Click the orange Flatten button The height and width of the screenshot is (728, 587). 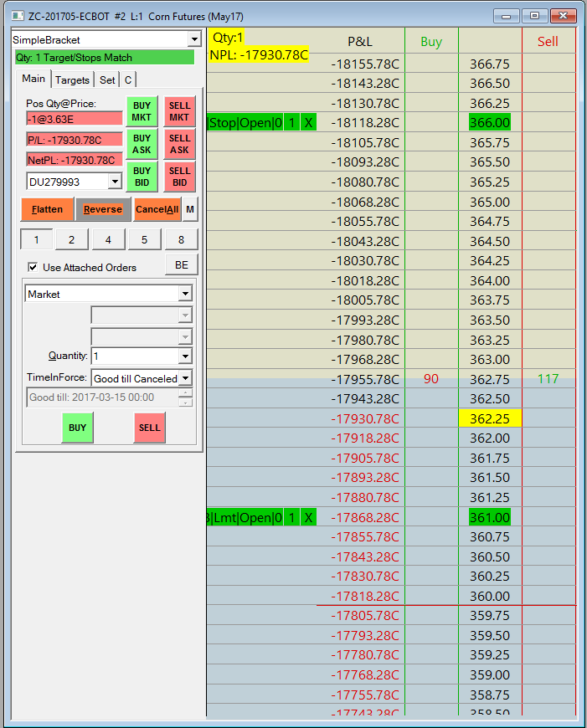[x=48, y=209]
